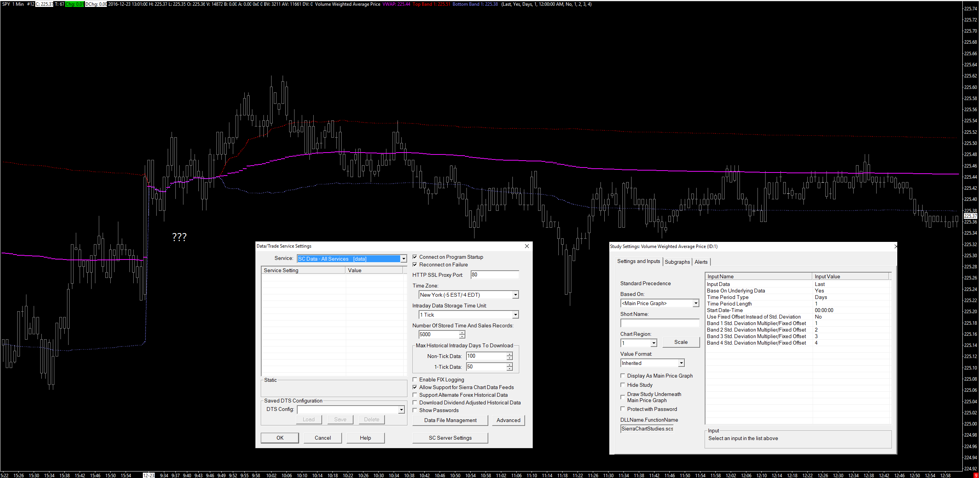This screenshot has width=980, height=478.
Task: Expand the Time Zone dropdown
Action: [x=515, y=295]
